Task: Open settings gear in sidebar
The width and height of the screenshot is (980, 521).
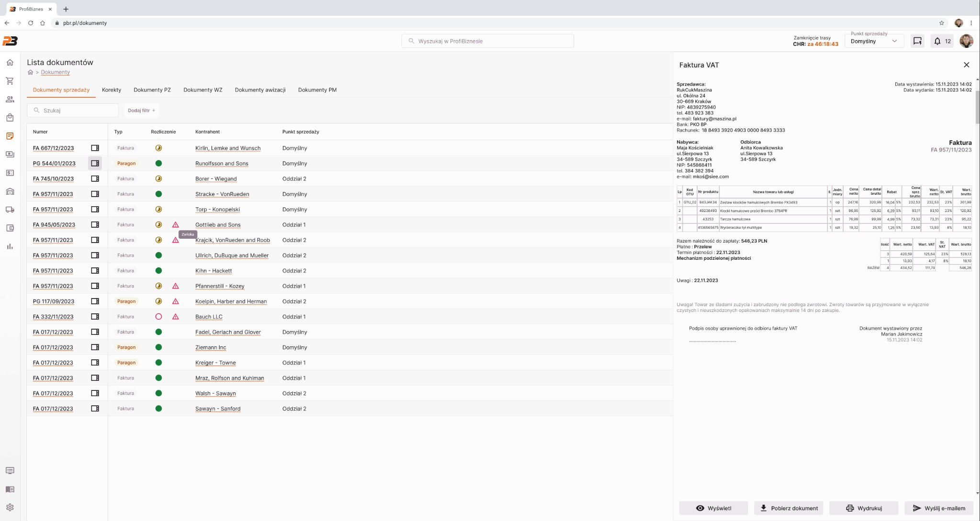Action: (10, 508)
